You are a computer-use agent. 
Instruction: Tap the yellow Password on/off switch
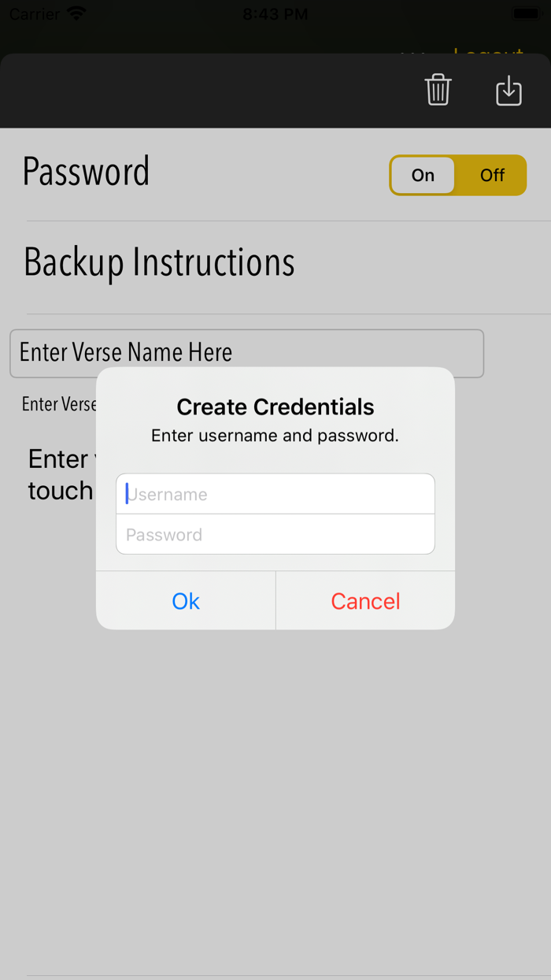click(x=457, y=175)
